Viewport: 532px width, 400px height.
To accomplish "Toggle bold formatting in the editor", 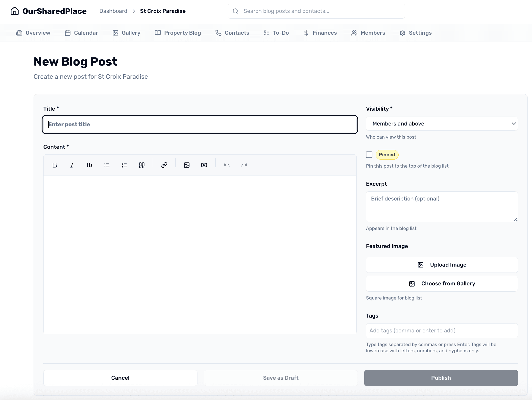I will click(x=55, y=165).
